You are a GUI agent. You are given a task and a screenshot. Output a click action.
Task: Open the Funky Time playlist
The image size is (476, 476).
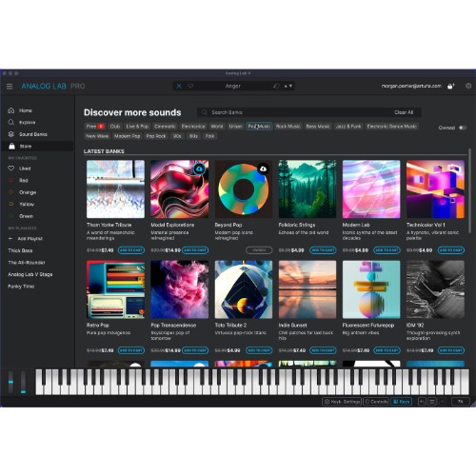[x=21, y=287]
